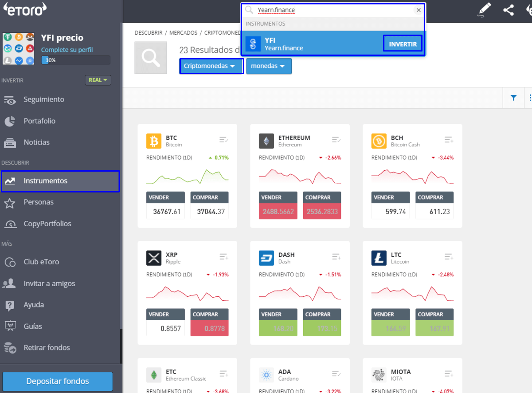
Task: Click the Ethereum Classic logo
Action: click(154, 375)
